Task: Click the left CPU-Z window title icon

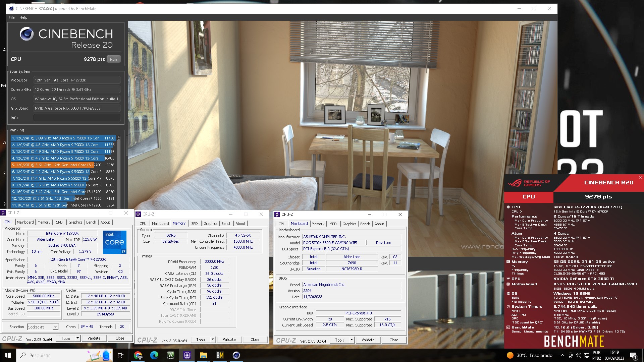Action: coord(3,213)
